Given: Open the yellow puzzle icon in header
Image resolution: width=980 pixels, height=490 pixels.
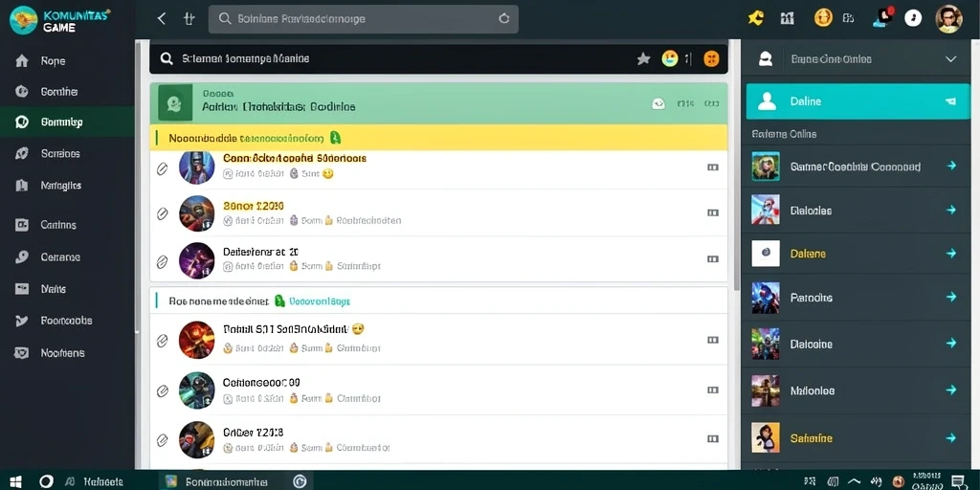Looking at the screenshot, I should pyautogui.click(x=756, y=18).
